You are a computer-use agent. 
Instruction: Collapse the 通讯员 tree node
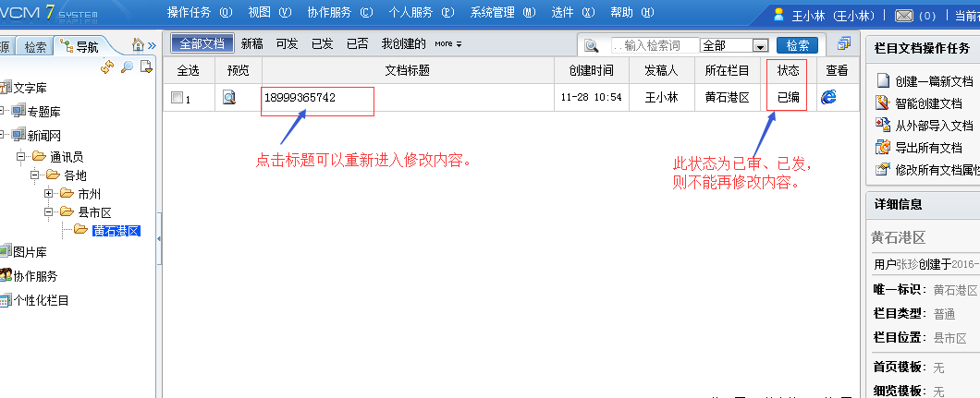[19, 157]
